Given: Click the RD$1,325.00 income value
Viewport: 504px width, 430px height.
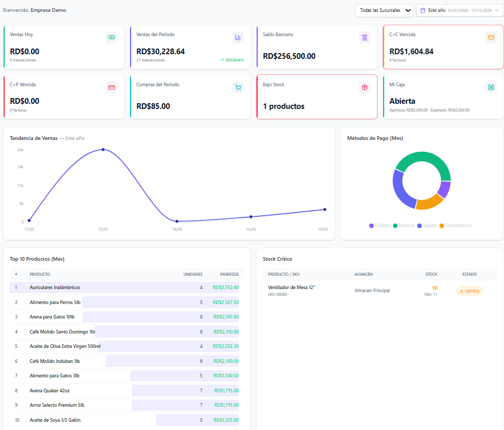Looking at the screenshot, I should coord(226,420).
